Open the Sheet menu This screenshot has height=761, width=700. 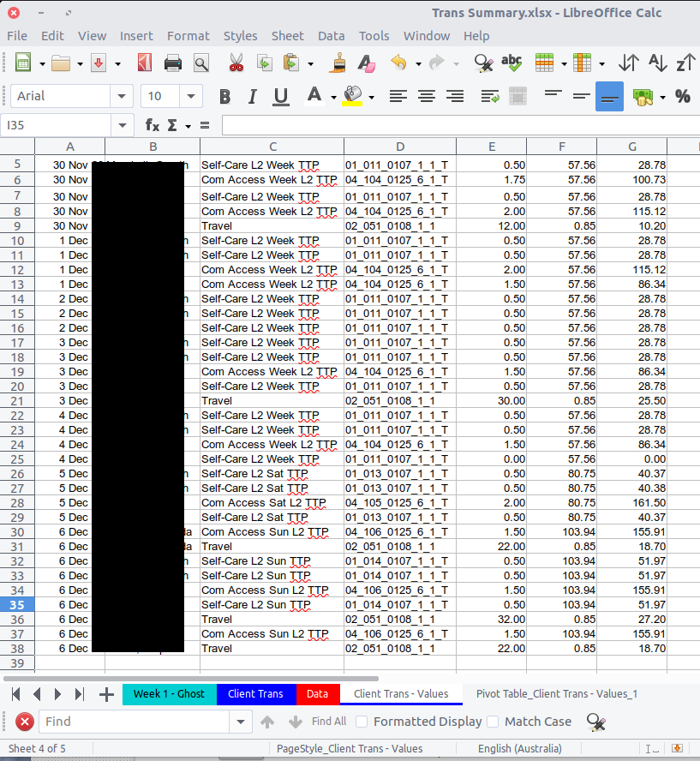(287, 36)
